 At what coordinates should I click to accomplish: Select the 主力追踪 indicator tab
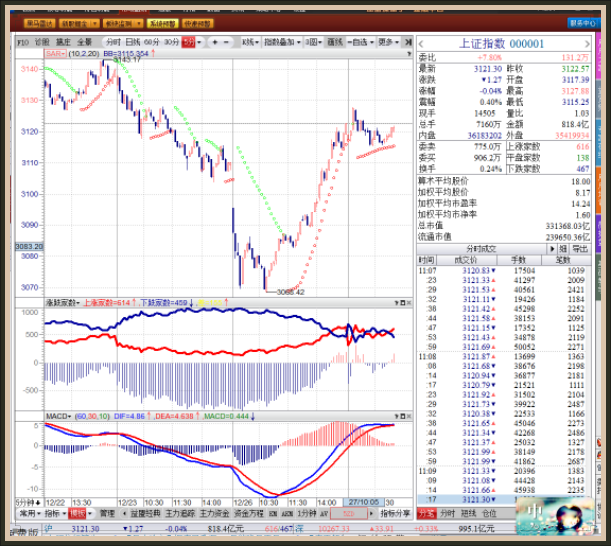[x=179, y=512]
